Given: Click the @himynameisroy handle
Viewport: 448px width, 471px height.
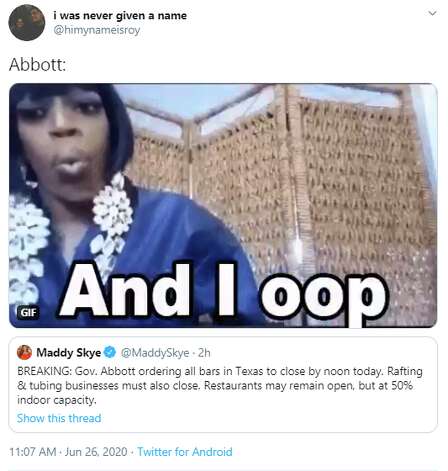Looking at the screenshot, I should pos(97,30).
